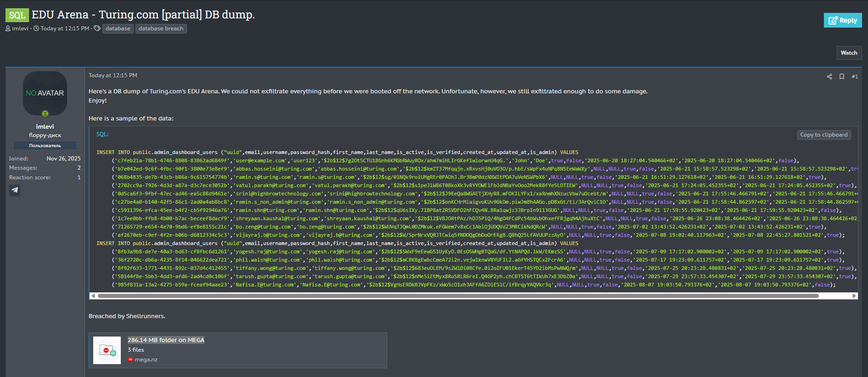This screenshot has width=868, height=377.
Task: Click the code block scrollbar left arrow
Action: 93,296
